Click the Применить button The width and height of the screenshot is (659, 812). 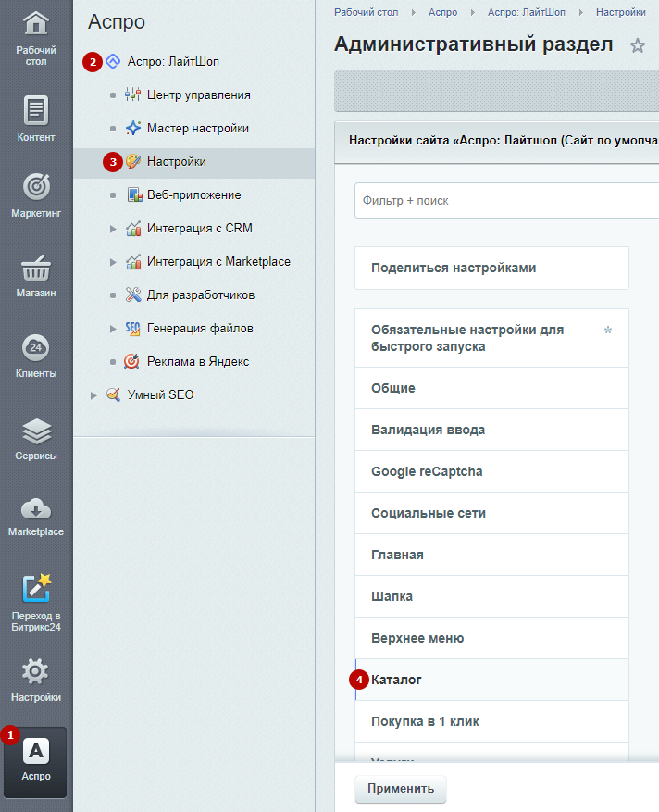point(401,789)
